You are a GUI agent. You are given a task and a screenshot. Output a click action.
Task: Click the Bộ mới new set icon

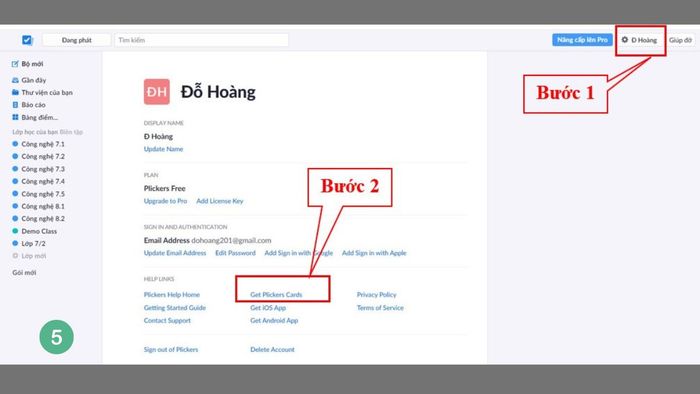pos(15,64)
